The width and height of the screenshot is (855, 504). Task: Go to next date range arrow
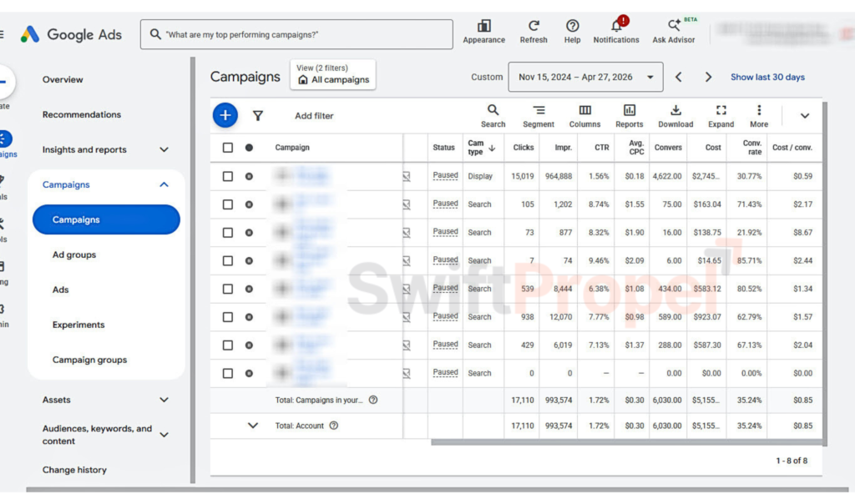[x=708, y=78]
